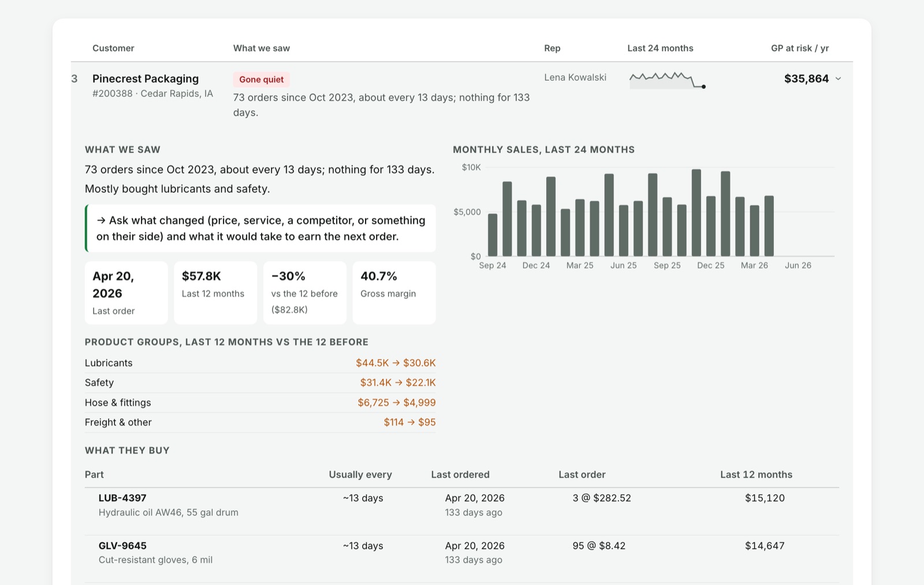Click the Hydraulic oil AW46, 55 gal drum description
Viewport: 924px width, 585px height.
(x=169, y=512)
